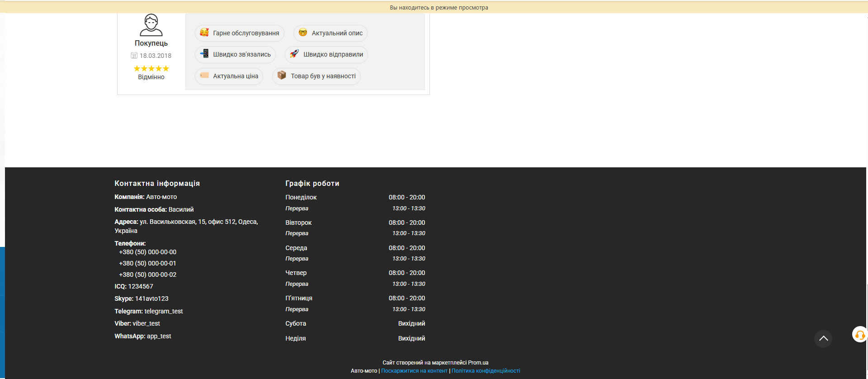Click the box icon on Товар був у наявності
The width and height of the screenshot is (868, 379).
282,76
